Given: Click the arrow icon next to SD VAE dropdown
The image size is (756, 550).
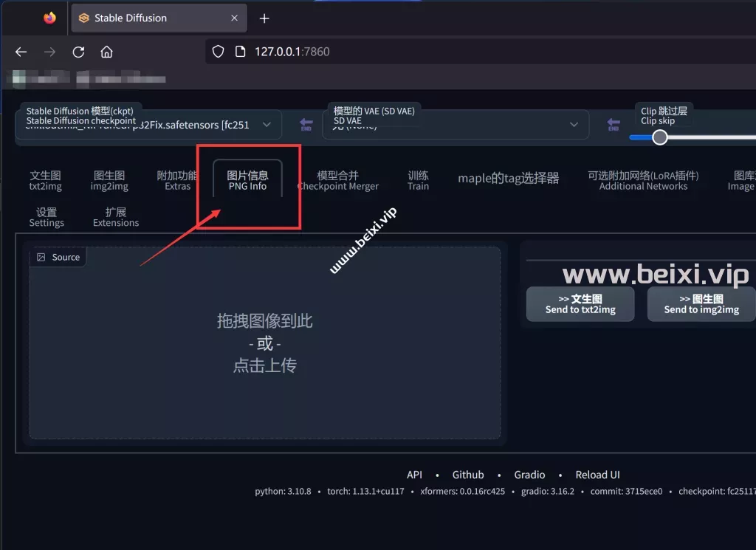Looking at the screenshot, I should tap(614, 124).
